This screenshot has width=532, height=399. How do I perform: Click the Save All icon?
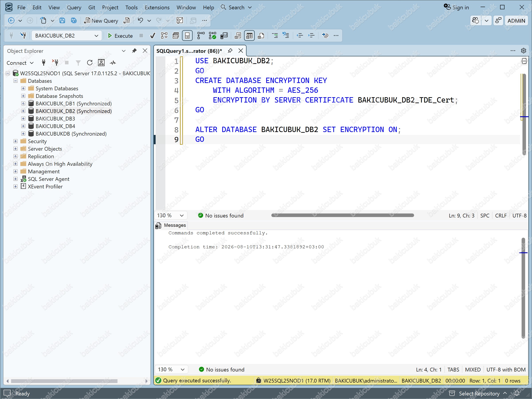[74, 20]
